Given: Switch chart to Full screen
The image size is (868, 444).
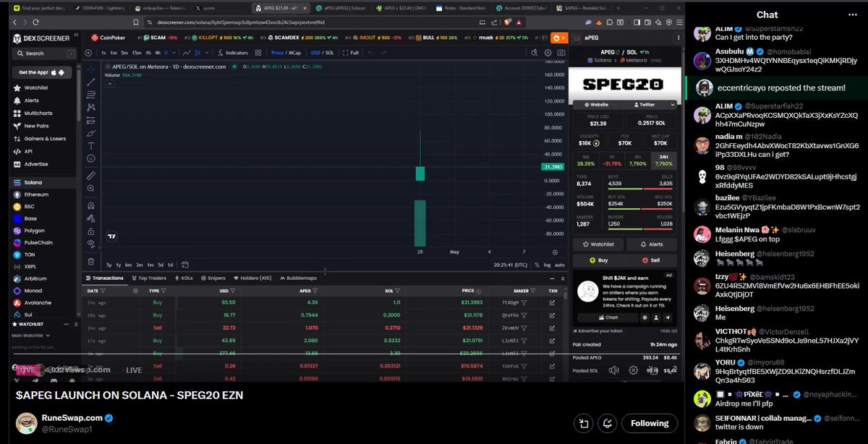Looking at the screenshot, I should [x=350, y=53].
